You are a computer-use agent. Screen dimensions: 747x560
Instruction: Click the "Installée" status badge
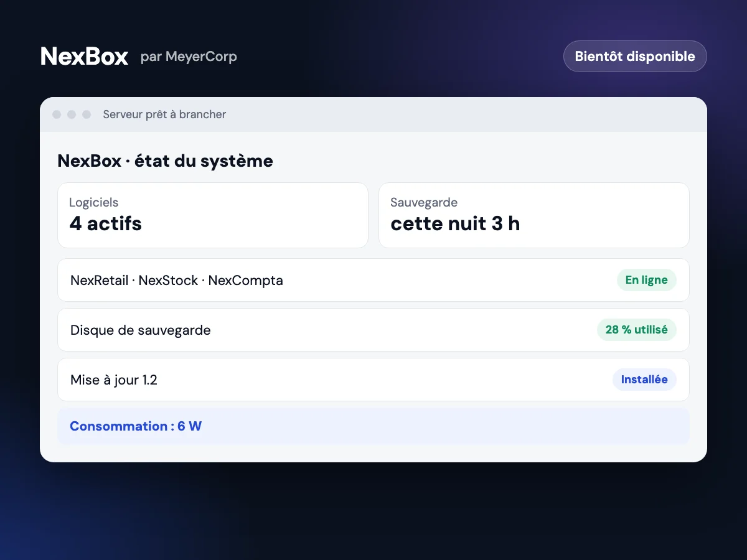pos(644,380)
